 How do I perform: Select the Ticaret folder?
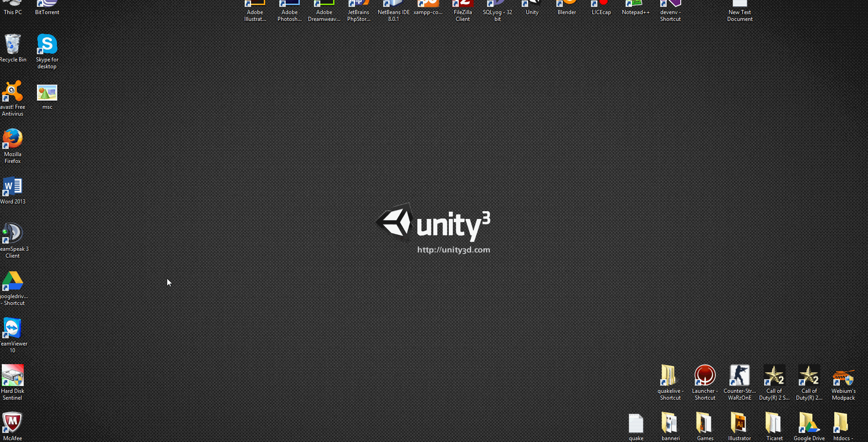775,427
